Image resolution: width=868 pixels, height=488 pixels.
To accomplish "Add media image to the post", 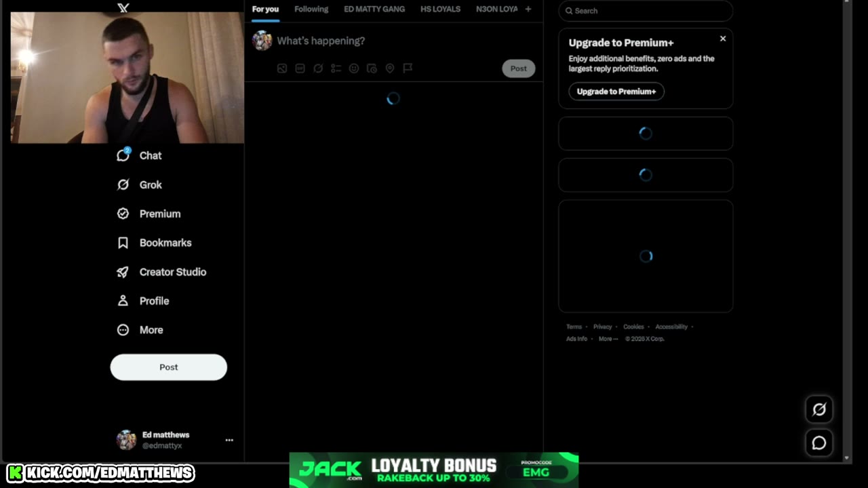I will coord(282,68).
